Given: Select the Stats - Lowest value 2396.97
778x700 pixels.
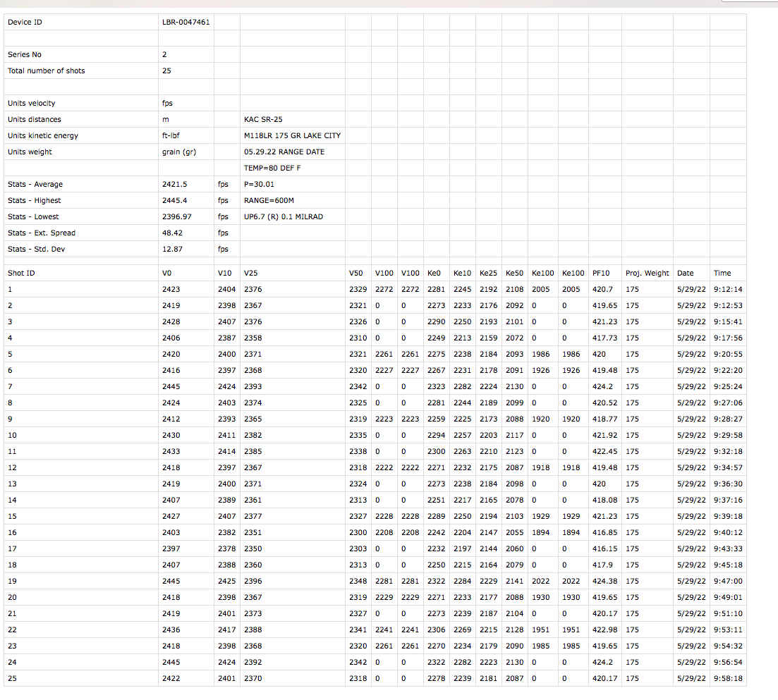Looking at the screenshot, I should [x=177, y=216].
